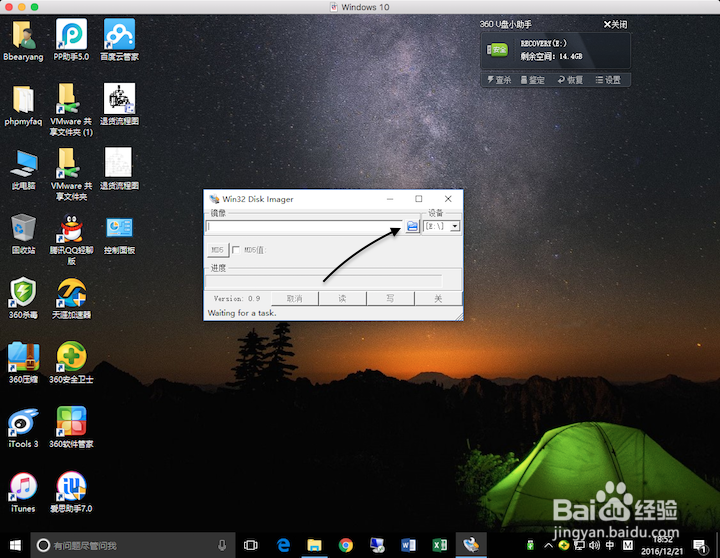This screenshot has width=720, height=558.
Task: Open File Explorer from the taskbar
Action: click(315, 545)
